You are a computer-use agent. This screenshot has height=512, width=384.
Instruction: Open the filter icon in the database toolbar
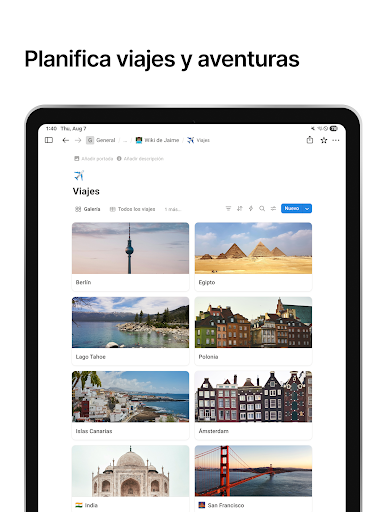pyautogui.click(x=228, y=209)
